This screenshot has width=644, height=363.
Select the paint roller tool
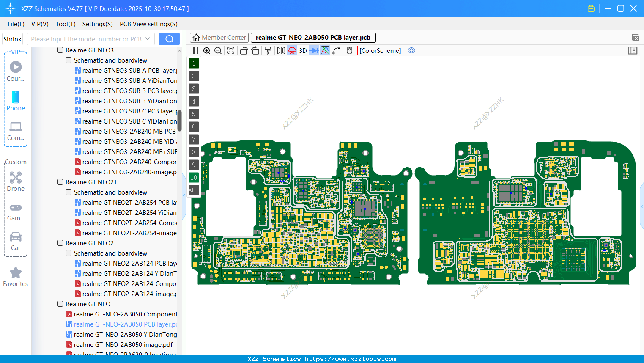pyautogui.click(x=268, y=51)
